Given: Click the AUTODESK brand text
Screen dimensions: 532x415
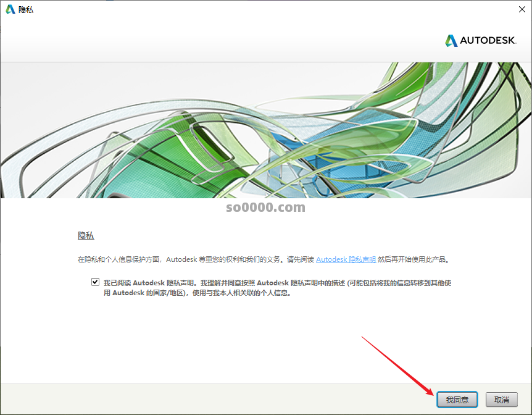Looking at the screenshot, I should (x=488, y=40).
